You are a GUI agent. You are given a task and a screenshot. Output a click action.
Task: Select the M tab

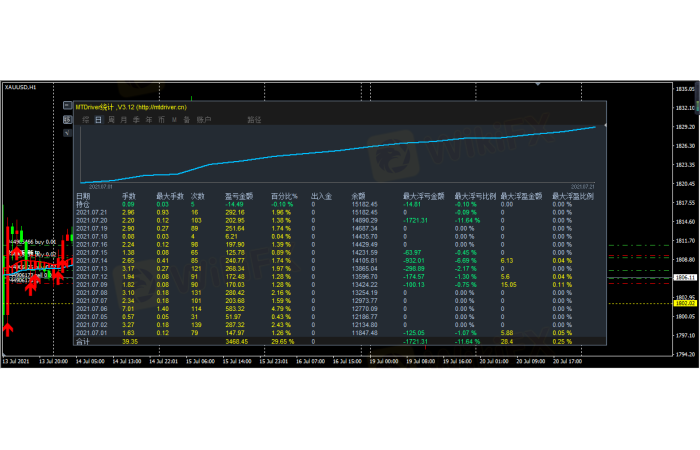[x=174, y=120]
